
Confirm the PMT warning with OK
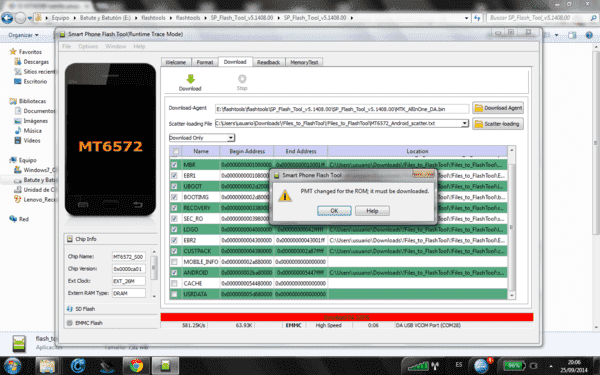point(334,211)
